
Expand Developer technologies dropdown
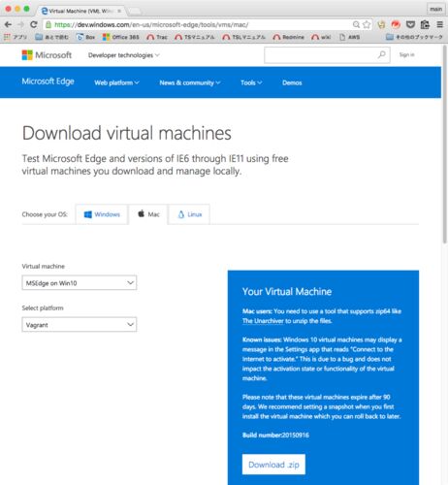(124, 55)
